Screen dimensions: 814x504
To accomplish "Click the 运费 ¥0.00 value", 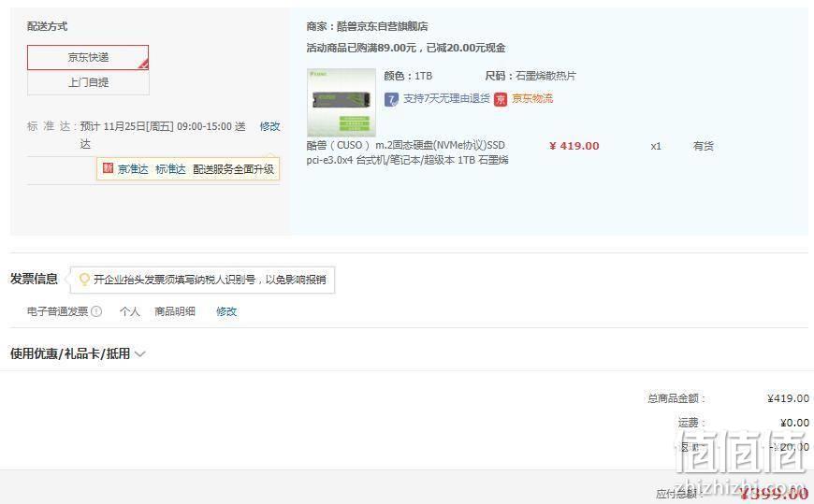I will (794, 423).
